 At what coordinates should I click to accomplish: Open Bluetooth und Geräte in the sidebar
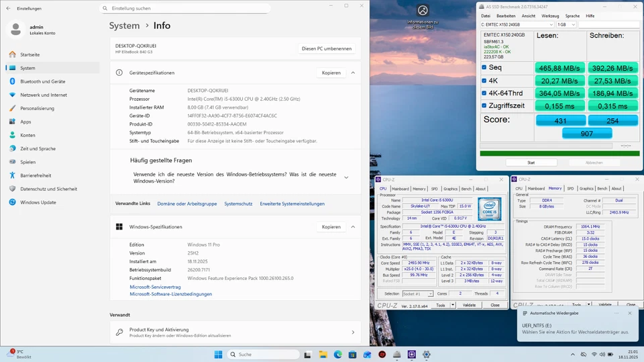pyautogui.click(x=42, y=81)
